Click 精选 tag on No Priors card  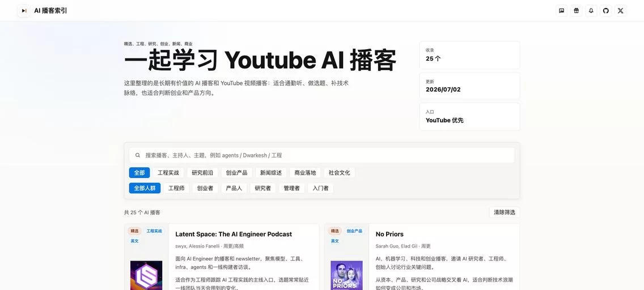pyautogui.click(x=334, y=231)
